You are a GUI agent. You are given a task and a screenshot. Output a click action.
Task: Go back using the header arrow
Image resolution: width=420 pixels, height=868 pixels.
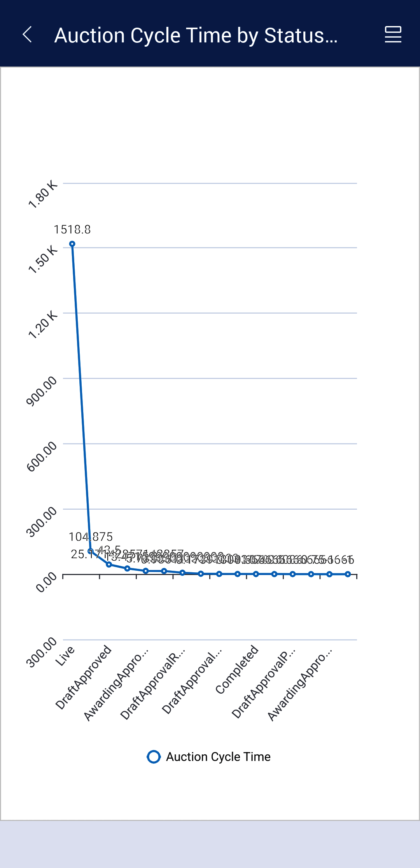[x=27, y=35]
